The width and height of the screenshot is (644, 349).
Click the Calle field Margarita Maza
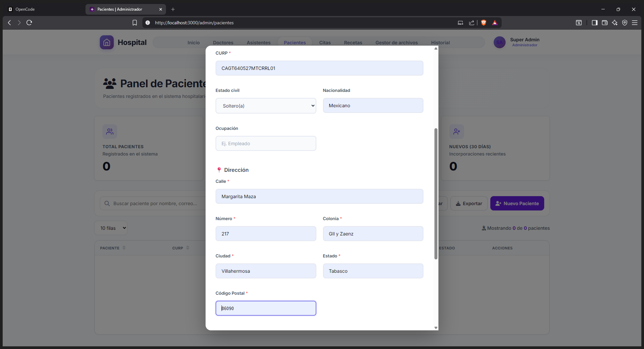pyautogui.click(x=319, y=196)
